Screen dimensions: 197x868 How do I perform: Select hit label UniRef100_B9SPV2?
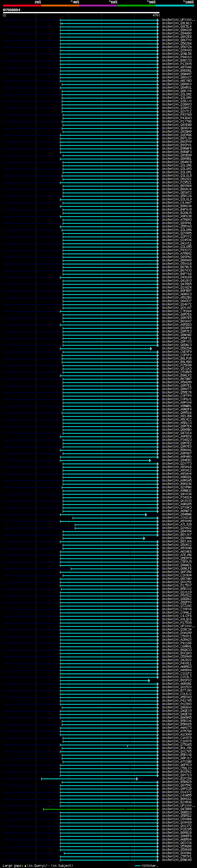[x=176, y=680]
